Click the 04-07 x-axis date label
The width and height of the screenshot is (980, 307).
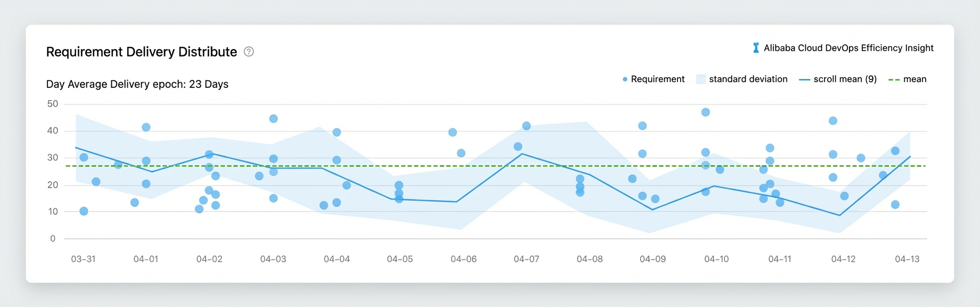point(526,259)
